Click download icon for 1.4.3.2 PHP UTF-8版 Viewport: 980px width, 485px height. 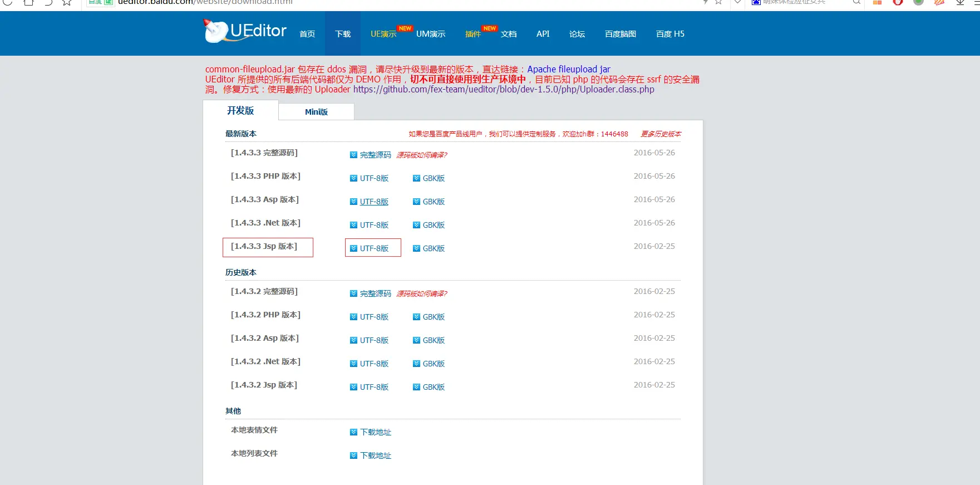pyautogui.click(x=353, y=317)
